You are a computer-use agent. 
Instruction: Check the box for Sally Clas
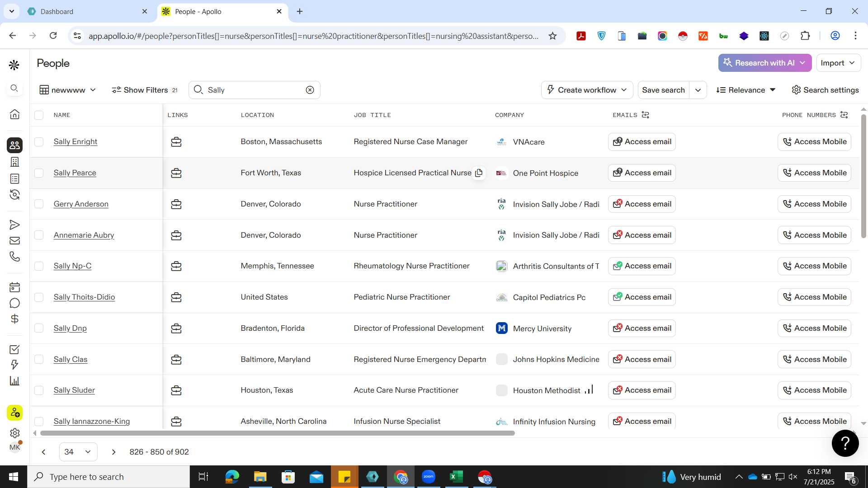[x=39, y=359]
